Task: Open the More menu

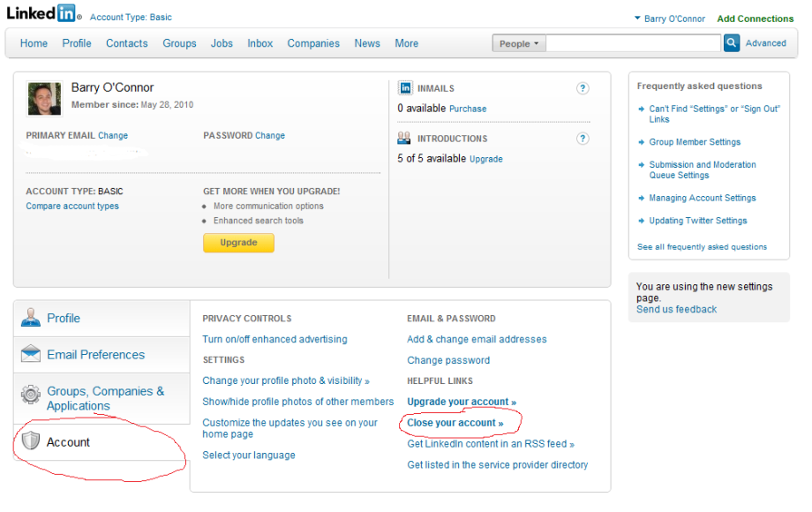Action: 407,43
